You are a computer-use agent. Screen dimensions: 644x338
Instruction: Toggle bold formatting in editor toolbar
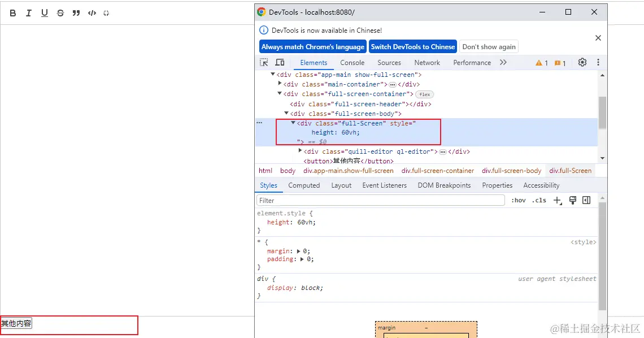[x=13, y=13]
